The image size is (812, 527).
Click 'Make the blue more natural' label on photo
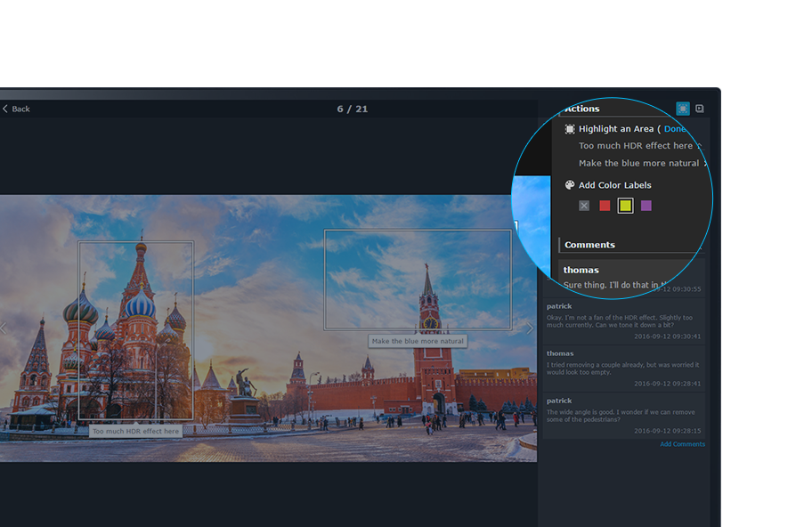[x=418, y=341]
